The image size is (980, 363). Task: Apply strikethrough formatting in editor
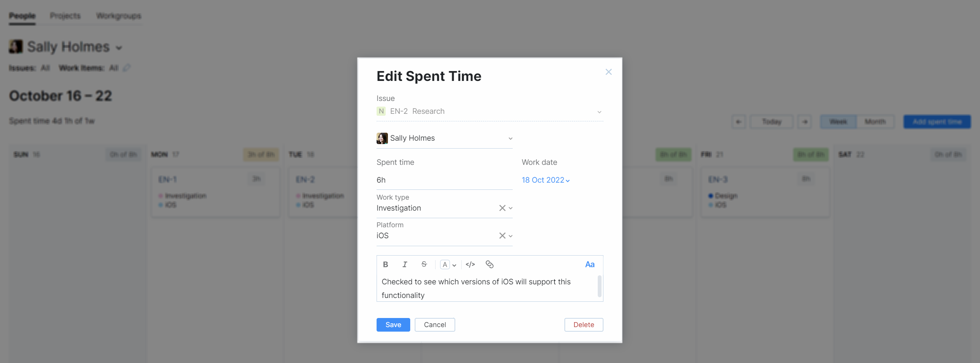point(424,264)
